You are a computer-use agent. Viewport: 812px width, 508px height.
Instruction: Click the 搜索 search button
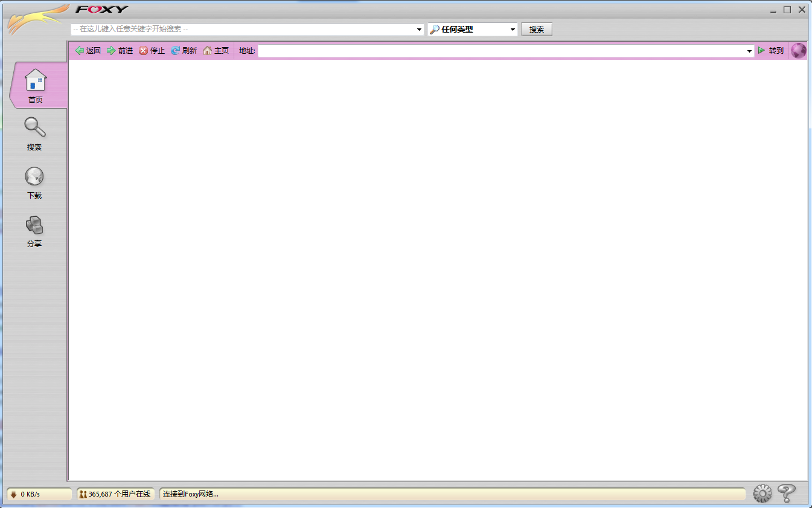point(536,30)
